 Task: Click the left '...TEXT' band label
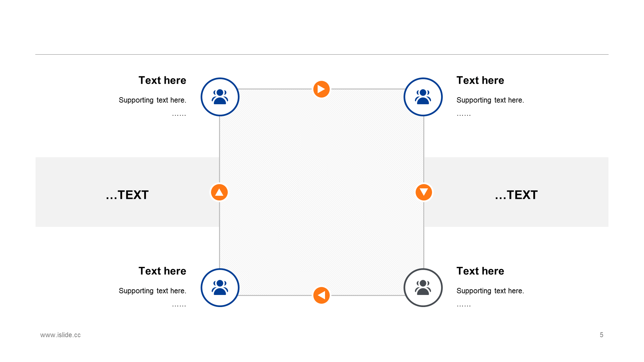[127, 195]
